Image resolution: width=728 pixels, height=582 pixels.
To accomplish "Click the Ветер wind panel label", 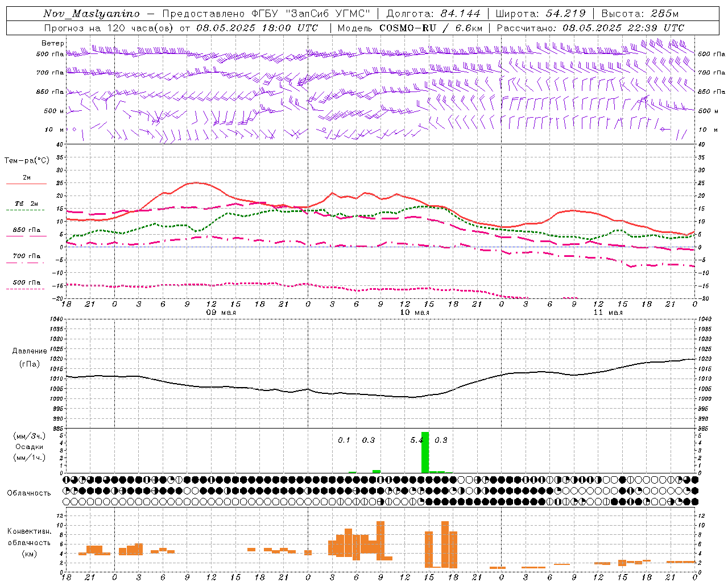I will [x=53, y=43].
